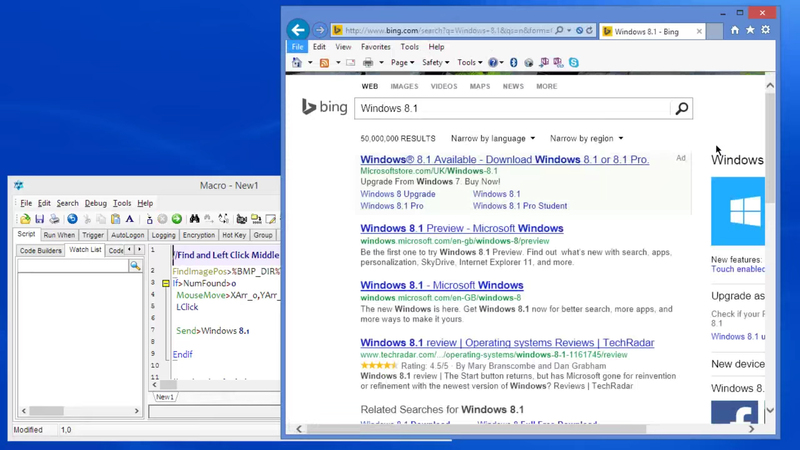The image size is (800, 450).
Task: Open Internet Explorer Home page icon at top right
Action: (x=735, y=30)
